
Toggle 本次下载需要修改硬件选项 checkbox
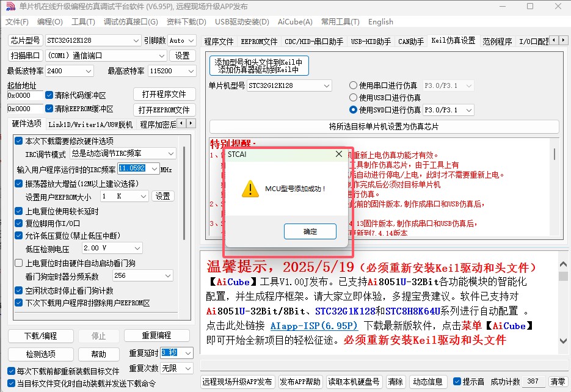[x=18, y=140]
